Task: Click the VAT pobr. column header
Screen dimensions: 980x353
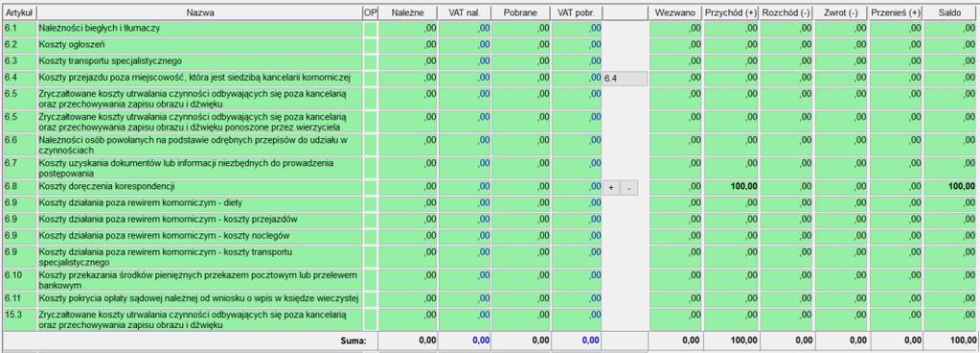Action: pos(577,12)
